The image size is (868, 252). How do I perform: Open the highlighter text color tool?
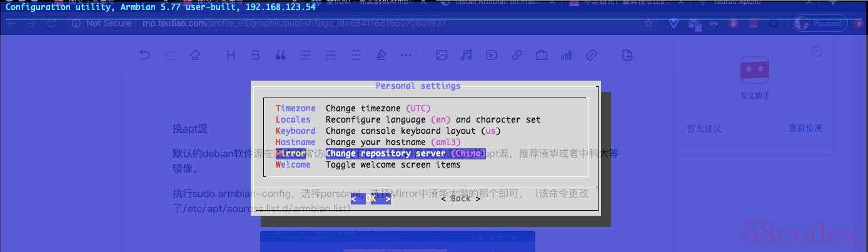tap(381, 55)
